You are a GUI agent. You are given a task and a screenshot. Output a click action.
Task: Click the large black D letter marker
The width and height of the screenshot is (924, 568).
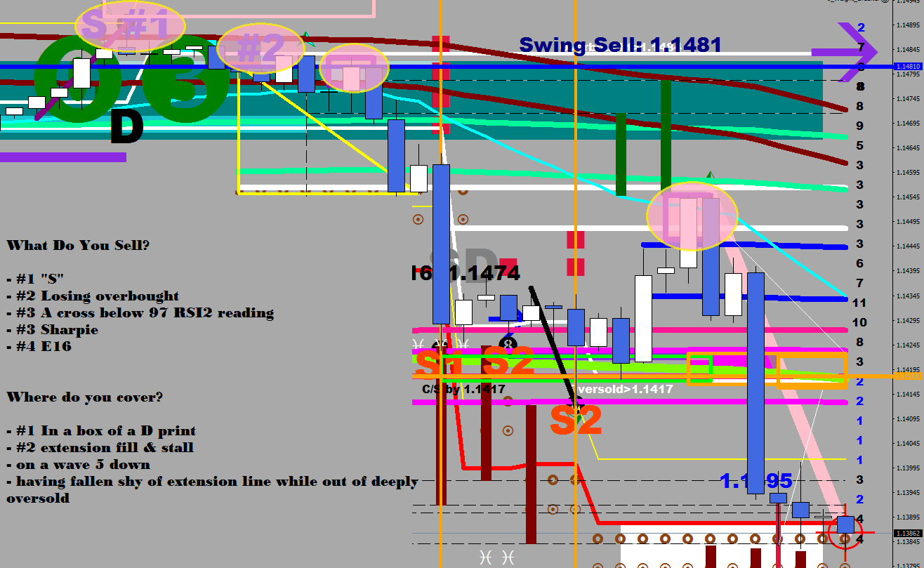pyautogui.click(x=126, y=128)
